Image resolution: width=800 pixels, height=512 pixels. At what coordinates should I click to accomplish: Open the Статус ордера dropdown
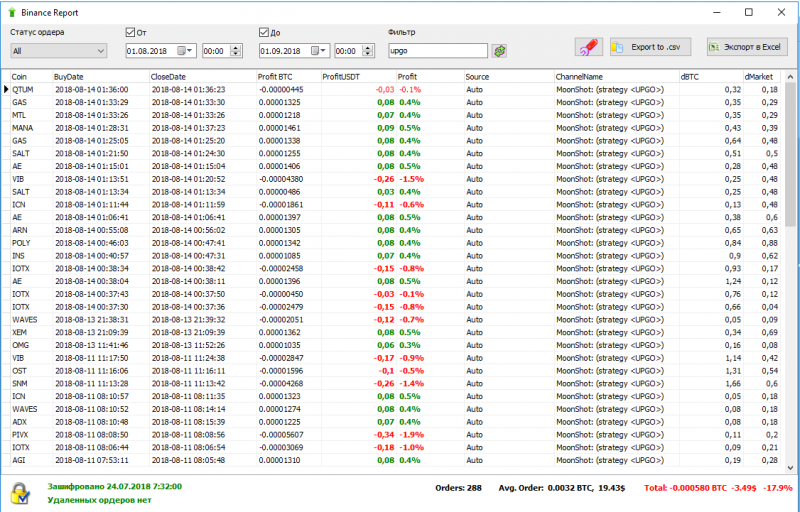pyautogui.click(x=58, y=50)
